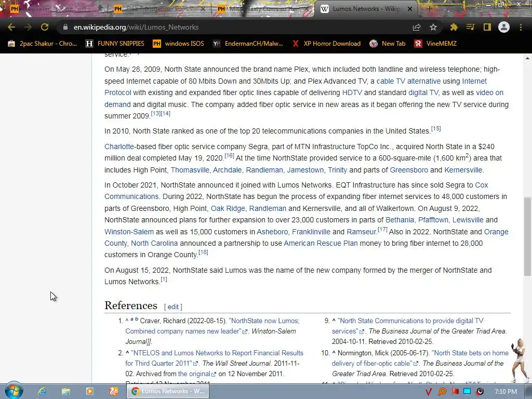Jump to citation [18]
This screenshot has height=399, width=532.
coord(203,252)
